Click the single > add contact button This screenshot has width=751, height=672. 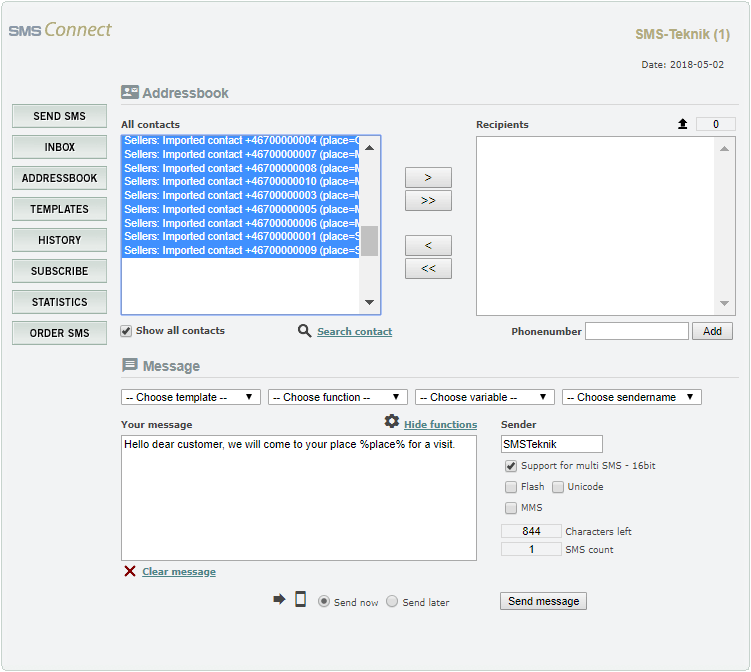click(428, 178)
